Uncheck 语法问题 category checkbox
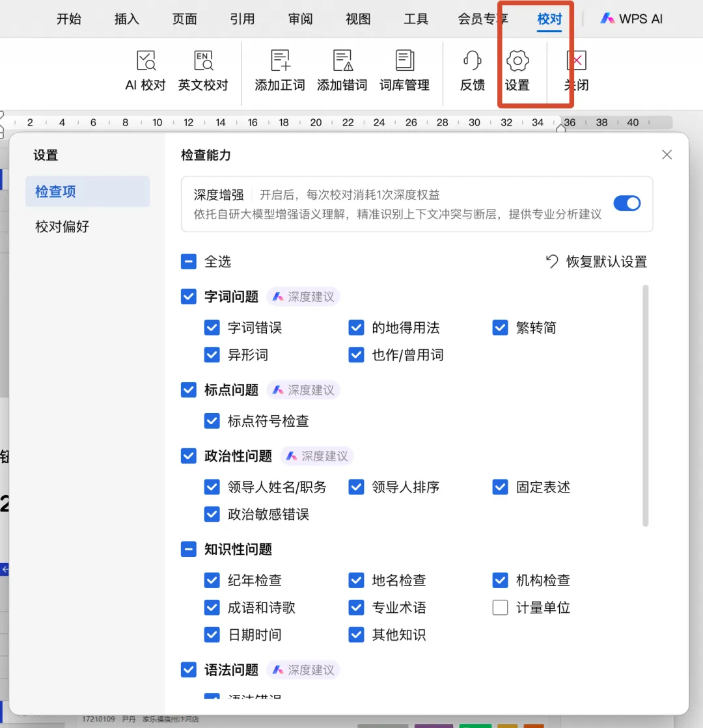This screenshot has height=728, width=703. (189, 670)
